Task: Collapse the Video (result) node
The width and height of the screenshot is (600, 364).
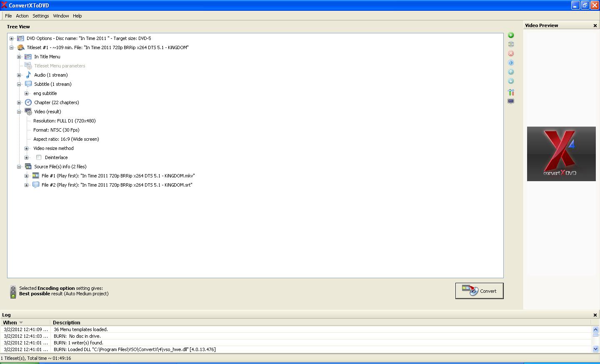Action: 19,112
